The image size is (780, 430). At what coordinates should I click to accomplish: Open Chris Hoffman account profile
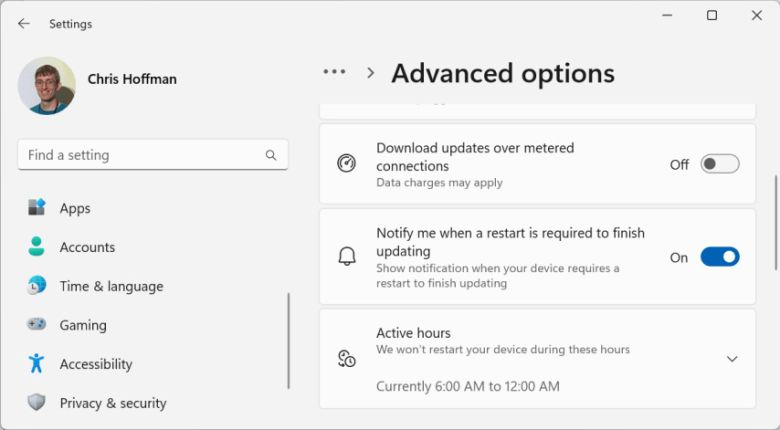pyautogui.click(x=132, y=79)
